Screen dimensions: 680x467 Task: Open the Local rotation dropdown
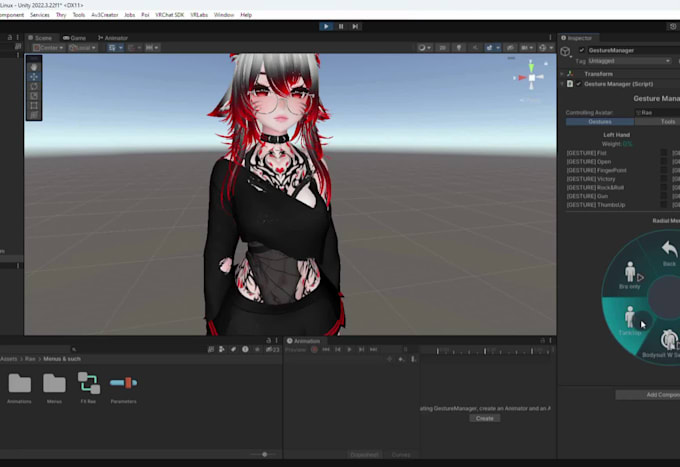point(82,48)
